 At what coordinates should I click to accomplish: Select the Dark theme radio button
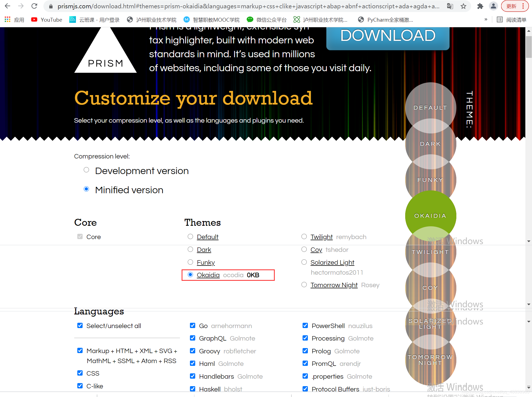click(190, 249)
